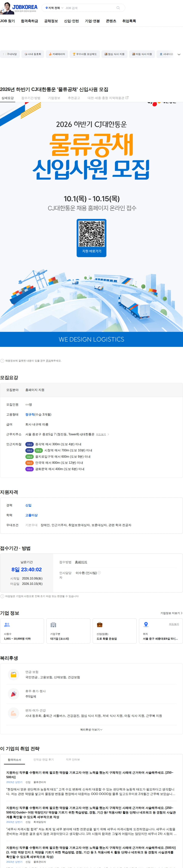This screenshot has height=868, width=183.
Task: Open the 공채정보 menu
Action: click(x=51, y=21)
